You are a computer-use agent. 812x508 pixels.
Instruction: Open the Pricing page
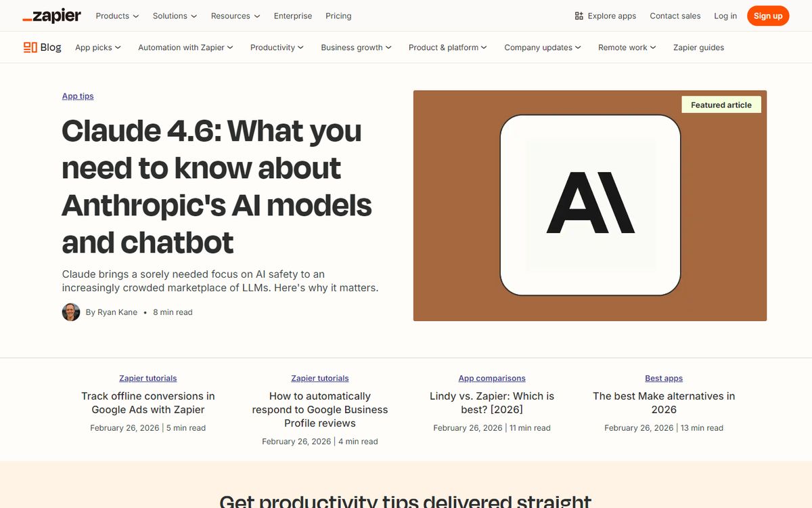(338, 16)
